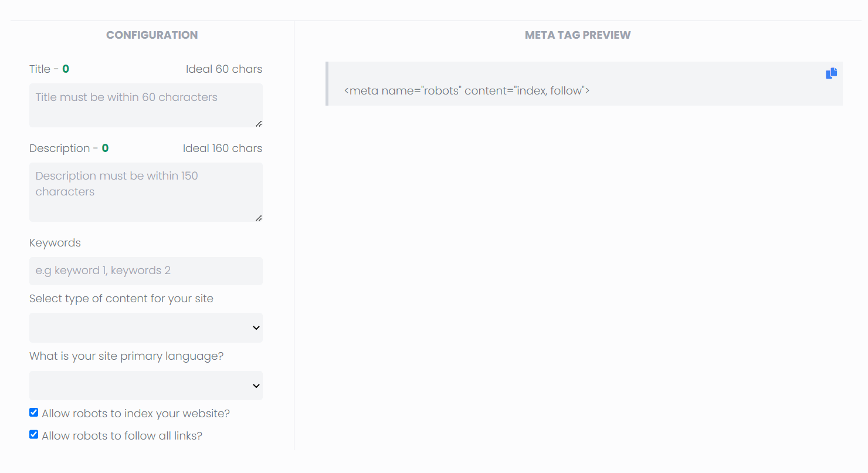
Task: Click into the Description textarea
Action: coord(145,191)
